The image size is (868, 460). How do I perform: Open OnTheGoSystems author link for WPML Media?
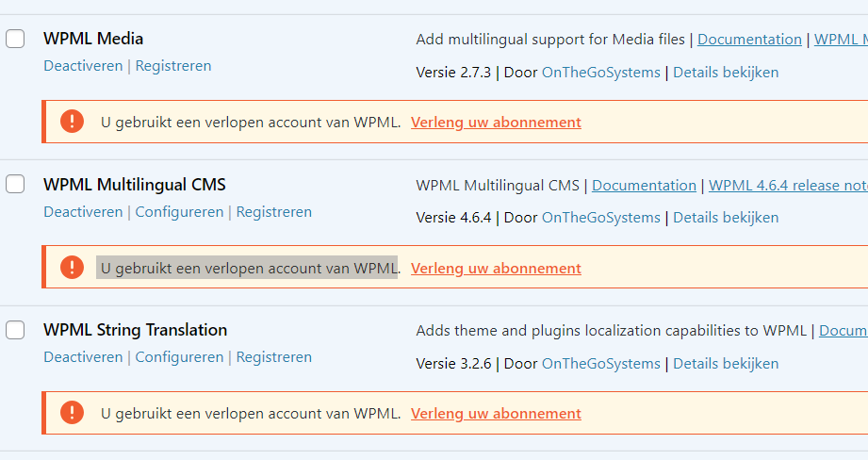point(601,73)
